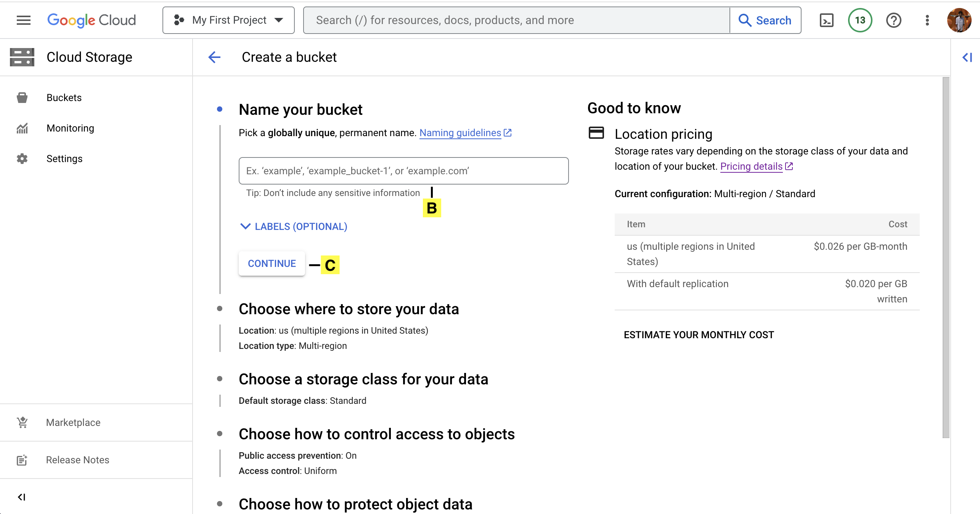Viewport: 980px width, 514px height.
Task: Click the 'Item' table column header
Action: tap(636, 224)
